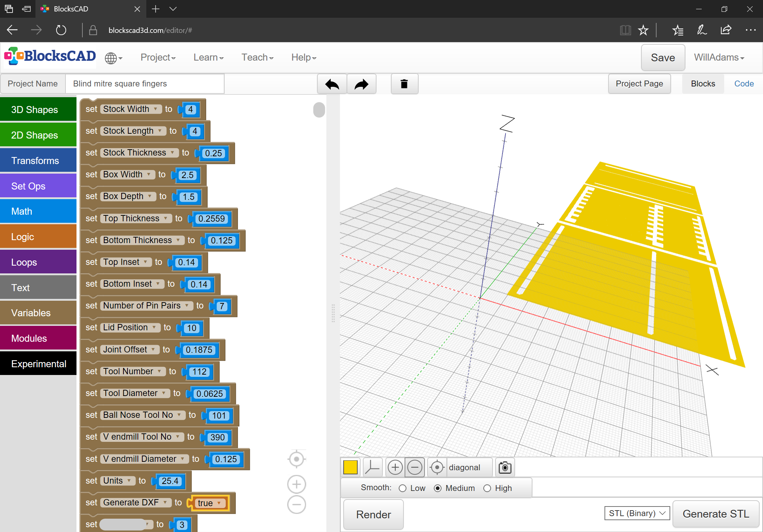
Task: Click the trash delete icon
Action: [404, 84]
